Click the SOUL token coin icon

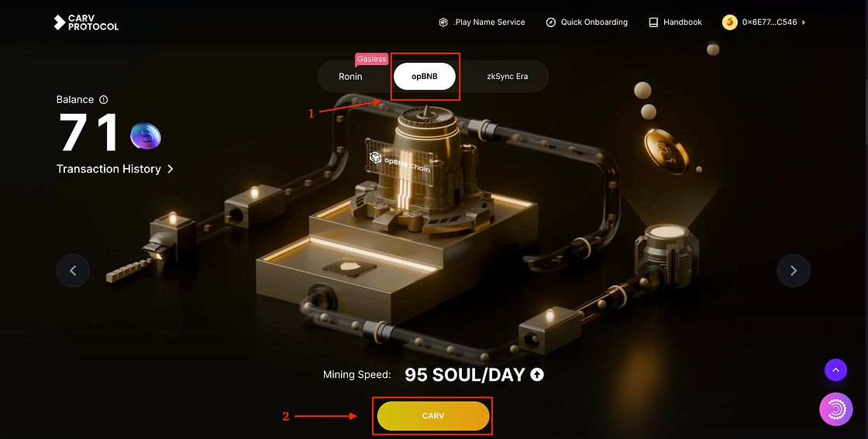146,136
